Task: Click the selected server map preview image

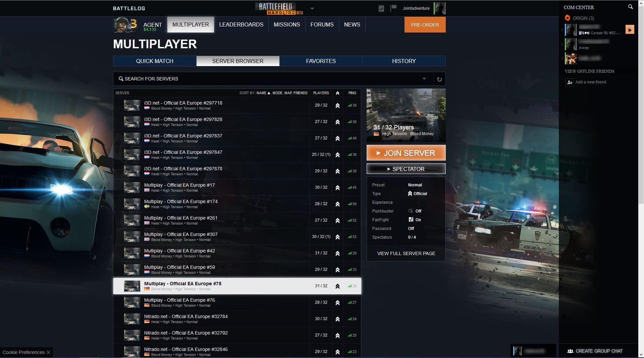Action: (x=406, y=115)
